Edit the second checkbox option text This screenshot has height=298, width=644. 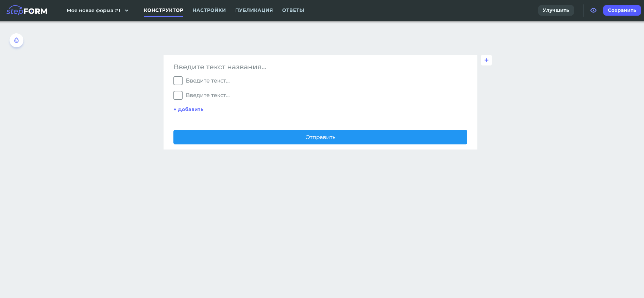pyautogui.click(x=208, y=95)
